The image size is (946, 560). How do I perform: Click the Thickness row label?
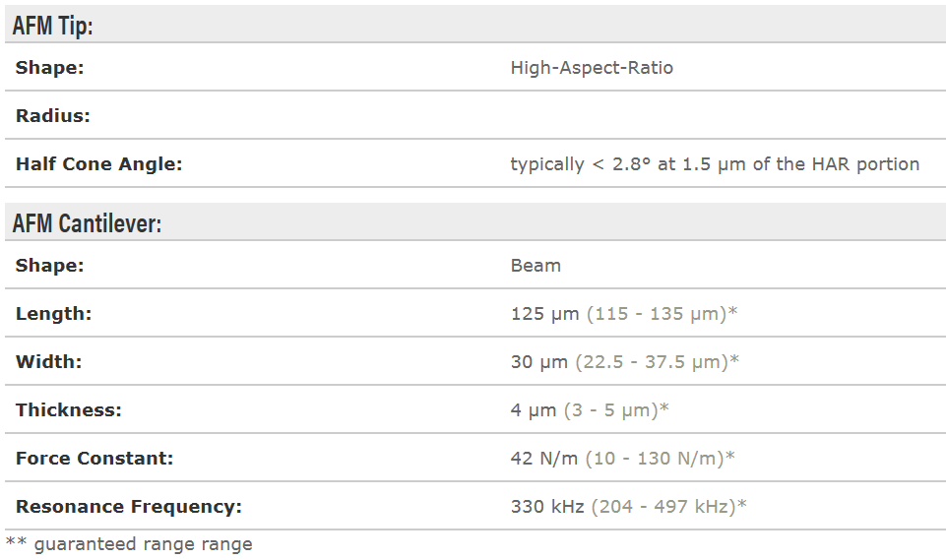(69, 410)
